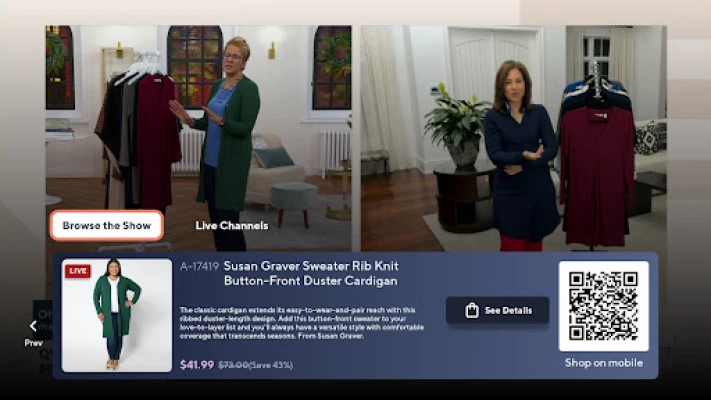
Task: Click the cardigan product description paragraph
Action: 302,323
